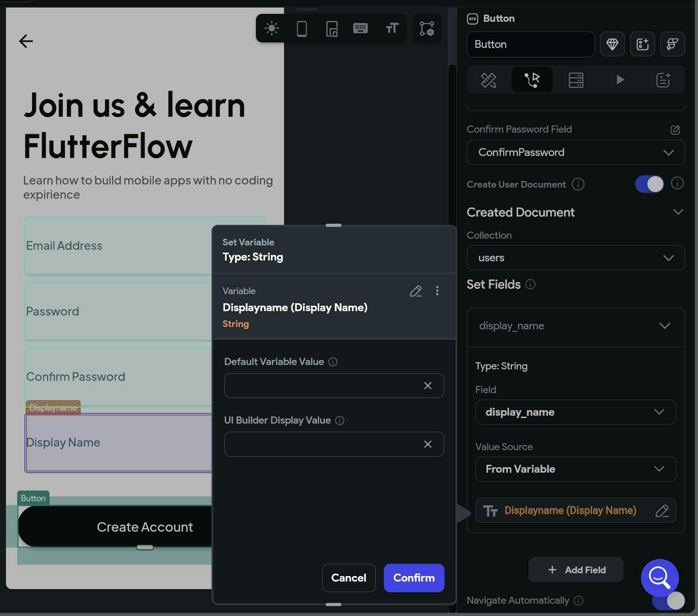Click the add component icon
Screen dimensions: 698x616
click(x=643, y=44)
